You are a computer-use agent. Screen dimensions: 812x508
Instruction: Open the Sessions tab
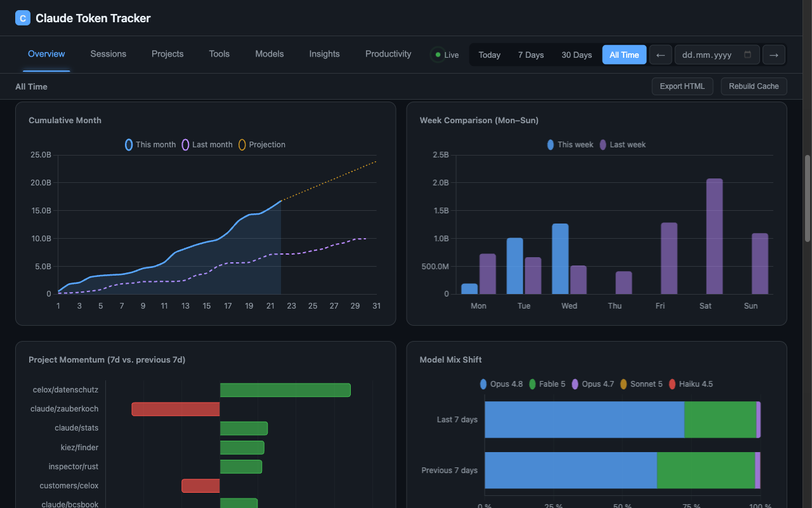click(x=108, y=54)
